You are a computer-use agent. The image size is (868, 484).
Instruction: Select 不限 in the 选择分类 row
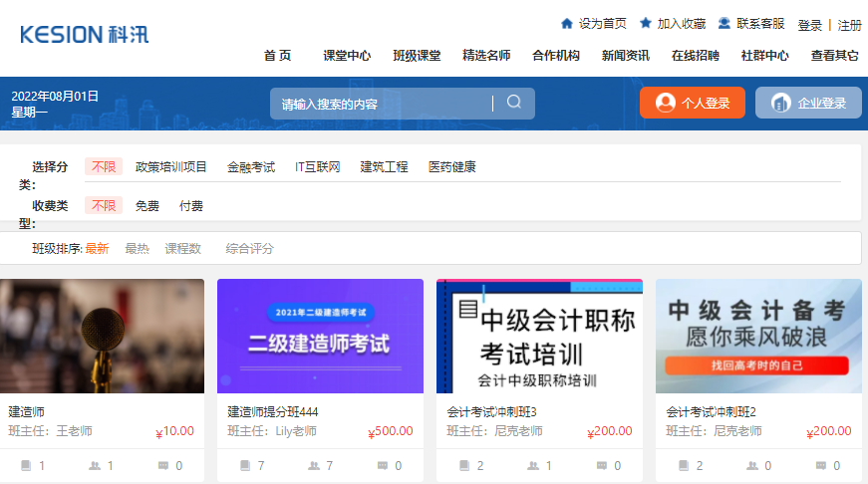tap(104, 166)
